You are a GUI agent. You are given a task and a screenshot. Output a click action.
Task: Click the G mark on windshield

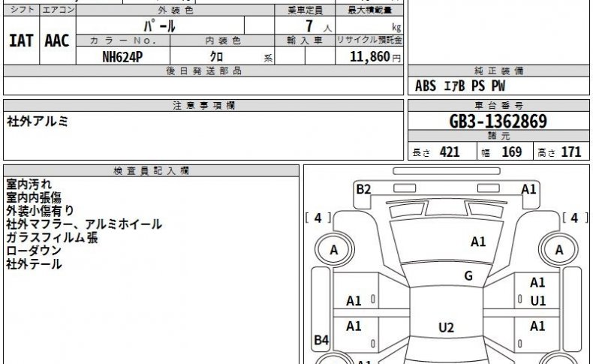[x=468, y=275]
